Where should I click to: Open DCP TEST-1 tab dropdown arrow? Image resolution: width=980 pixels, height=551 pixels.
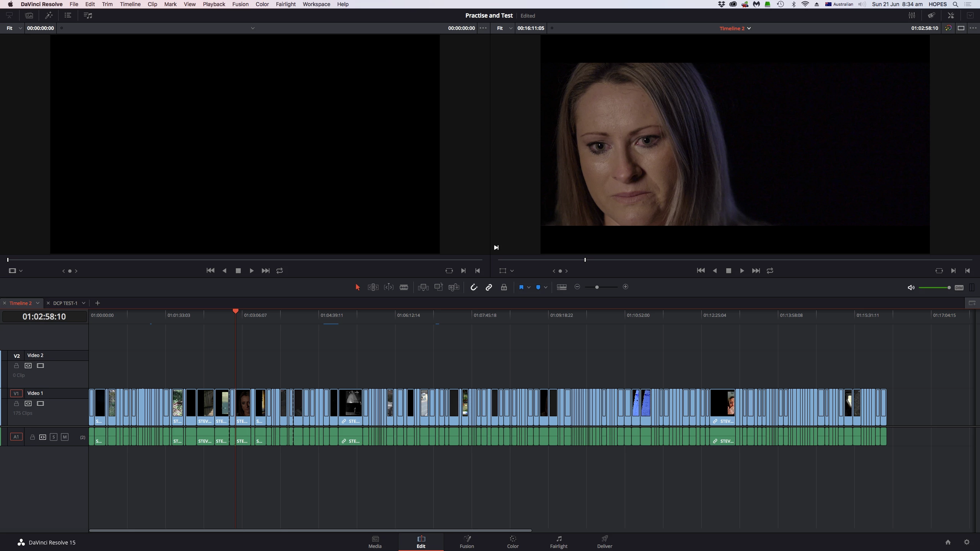(x=83, y=303)
